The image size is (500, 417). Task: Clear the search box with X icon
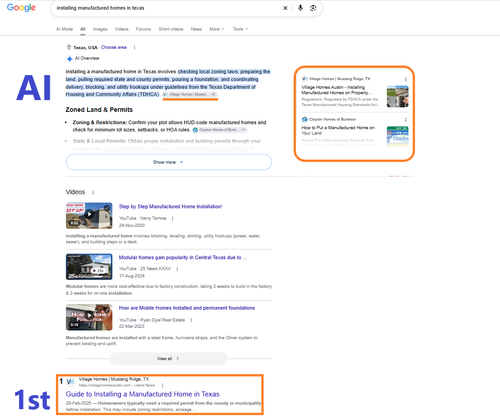click(x=285, y=8)
